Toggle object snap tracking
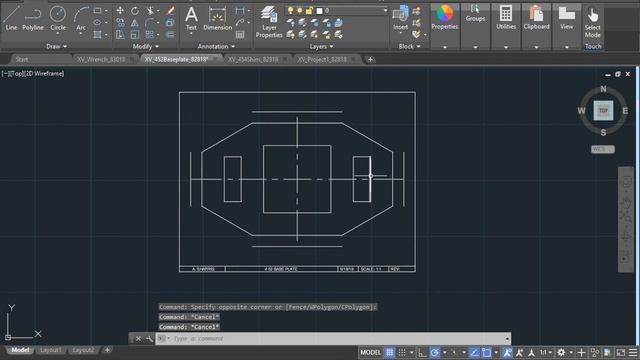This screenshot has width=640, height=360. coord(474,352)
